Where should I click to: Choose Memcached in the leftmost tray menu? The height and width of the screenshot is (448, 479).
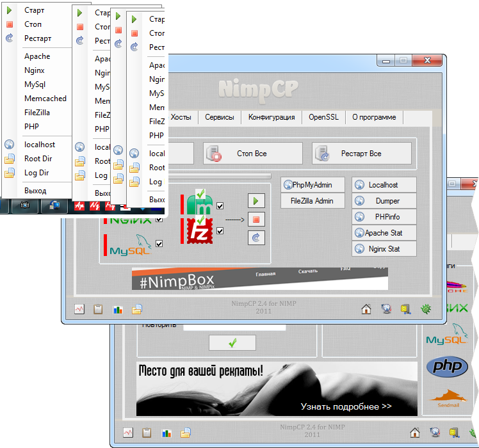pyautogui.click(x=45, y=99)
